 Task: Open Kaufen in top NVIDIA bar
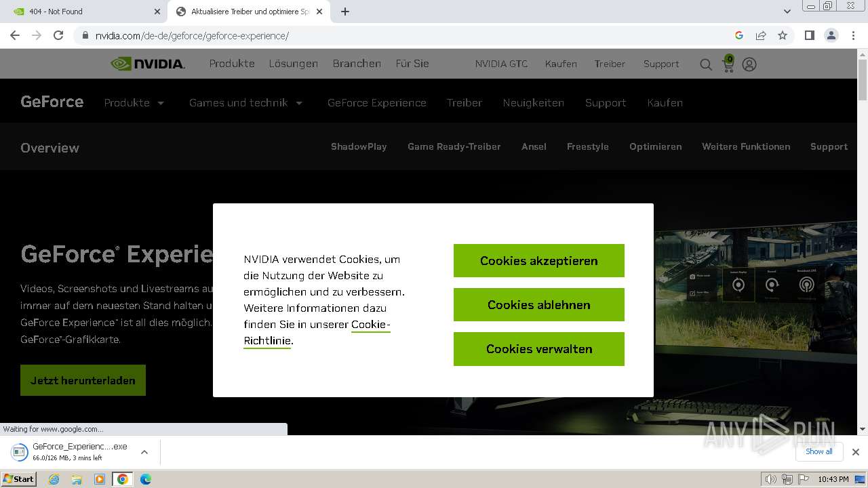[x=561, y=64]
